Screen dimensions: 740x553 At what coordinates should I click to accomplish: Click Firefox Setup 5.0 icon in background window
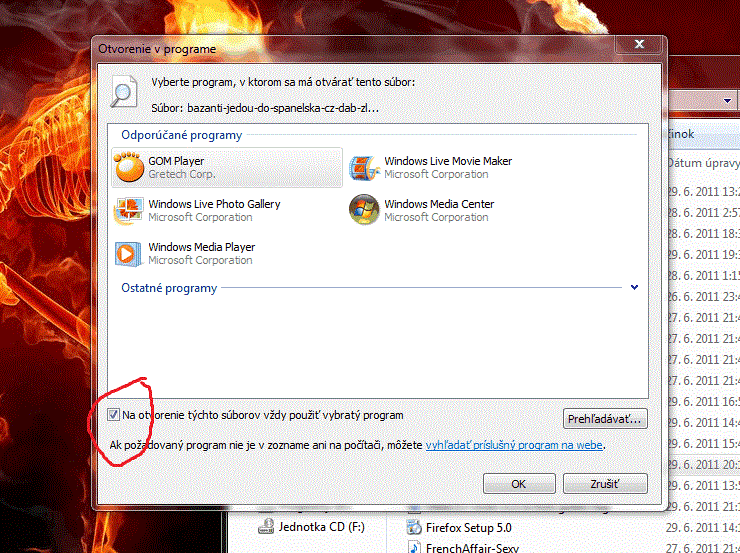(414, 527)
